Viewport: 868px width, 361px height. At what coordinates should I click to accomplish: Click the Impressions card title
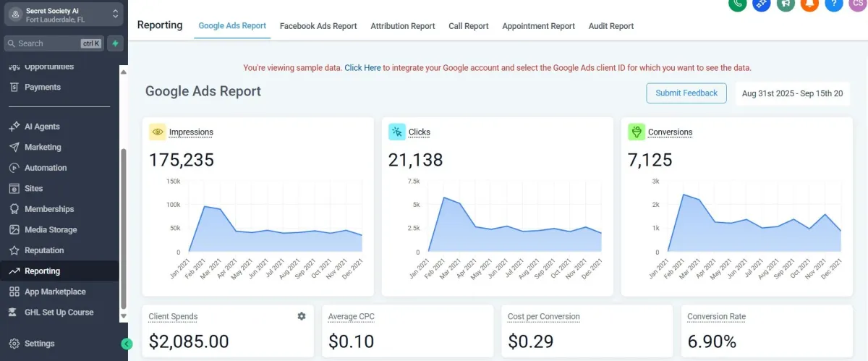click(191, 132)
